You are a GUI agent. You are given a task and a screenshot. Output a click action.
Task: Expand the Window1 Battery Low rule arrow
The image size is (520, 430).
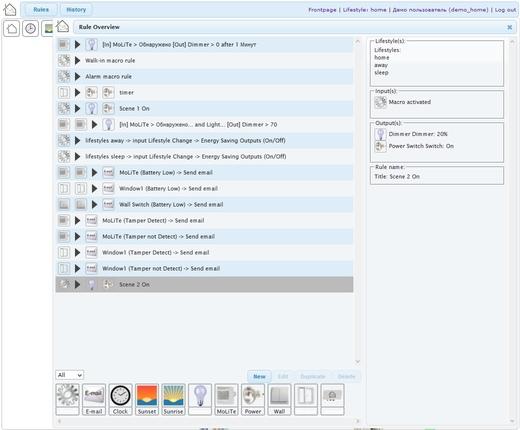click(x=94, y=188)
